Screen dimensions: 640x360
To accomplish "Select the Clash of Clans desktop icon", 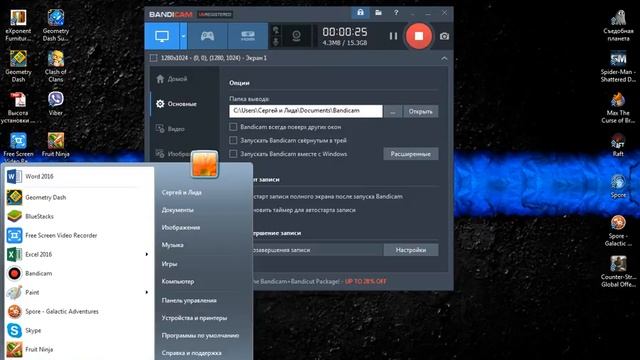I will [x=56, y=67].
